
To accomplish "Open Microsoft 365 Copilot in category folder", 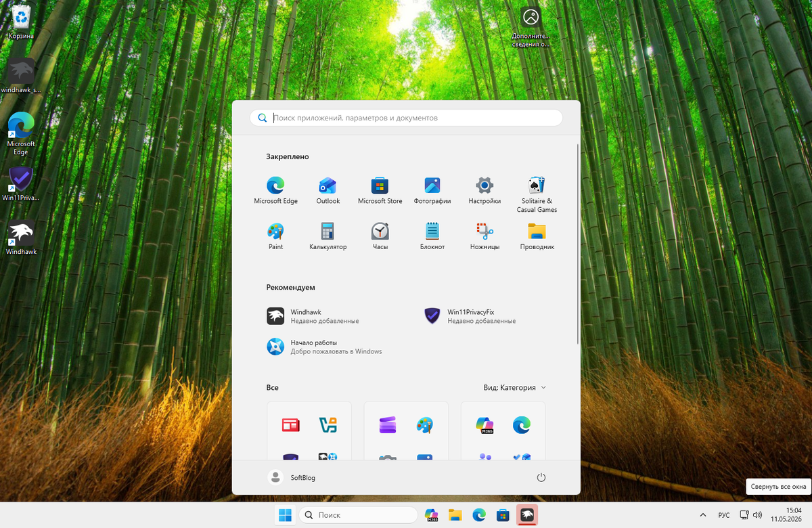I will (484, 425).
